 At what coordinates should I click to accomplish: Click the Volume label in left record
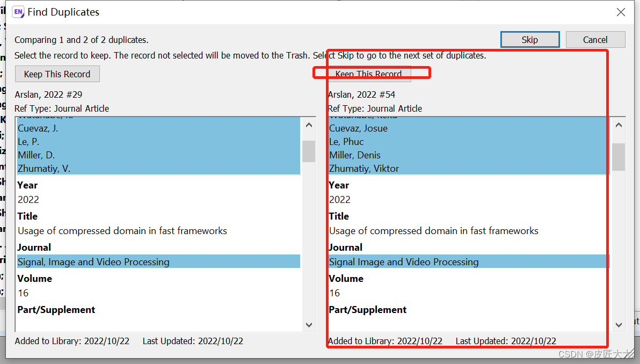(35, 279)
